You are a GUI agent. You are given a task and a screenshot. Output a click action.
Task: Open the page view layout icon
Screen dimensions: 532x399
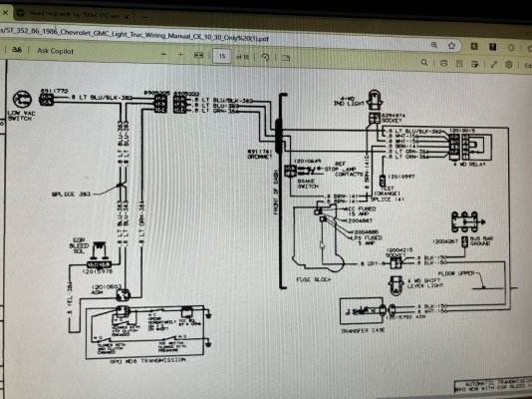pos(286,58)
